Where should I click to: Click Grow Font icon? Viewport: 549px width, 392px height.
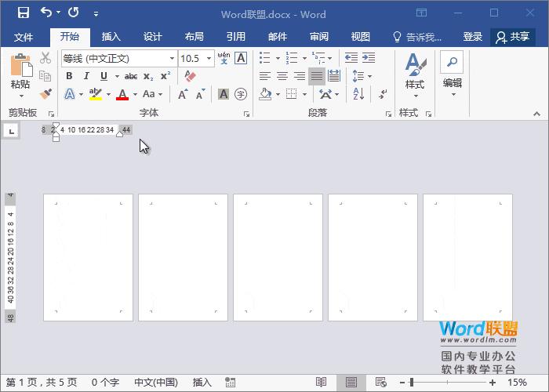(x=183, y=94)
